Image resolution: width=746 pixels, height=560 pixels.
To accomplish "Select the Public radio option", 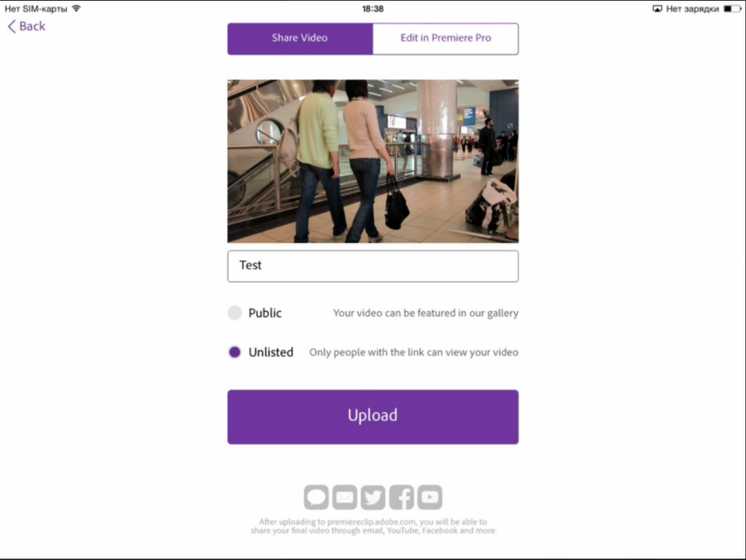I will (234, 312).
